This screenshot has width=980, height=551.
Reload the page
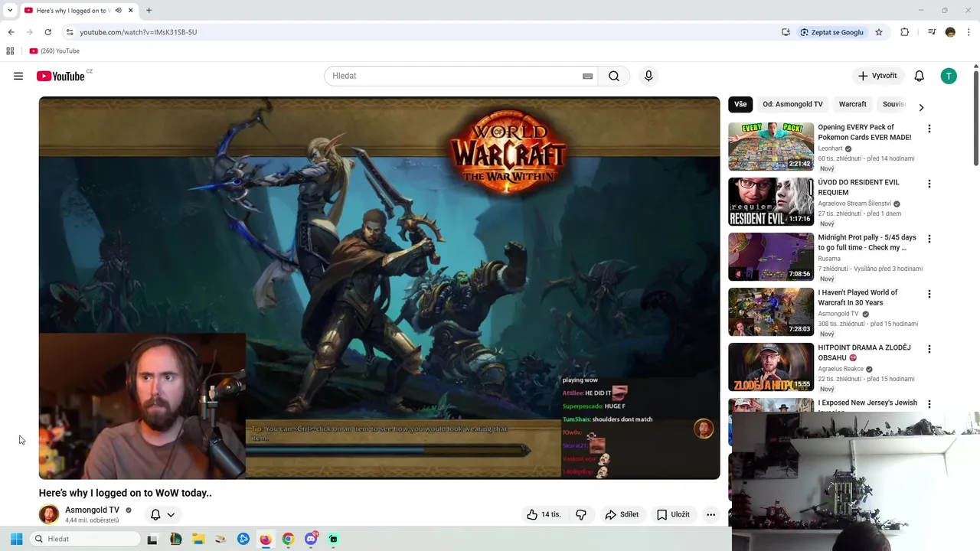(x=47, y=32)
